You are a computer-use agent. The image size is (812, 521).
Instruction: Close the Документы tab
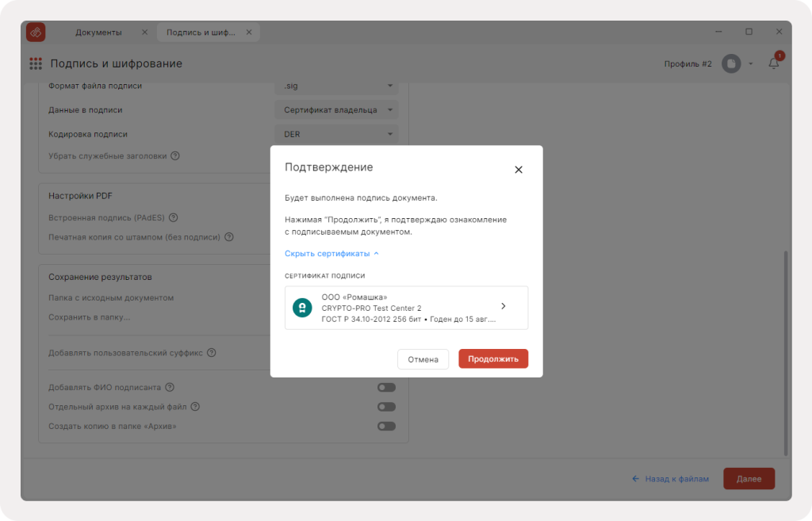pyautogui.click(x=144, y=32)
